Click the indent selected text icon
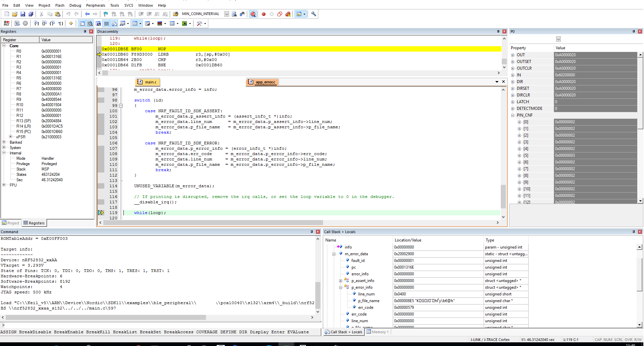 (141, 14)
